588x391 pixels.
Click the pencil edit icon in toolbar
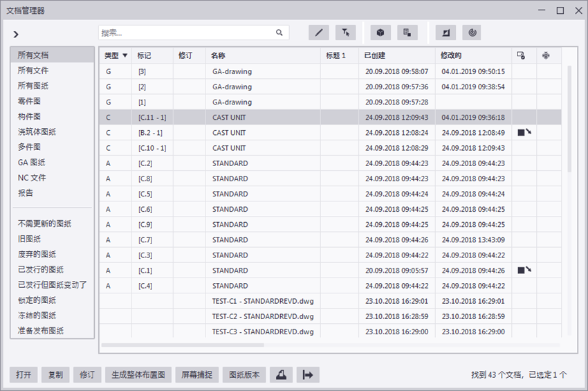point(318,33)
